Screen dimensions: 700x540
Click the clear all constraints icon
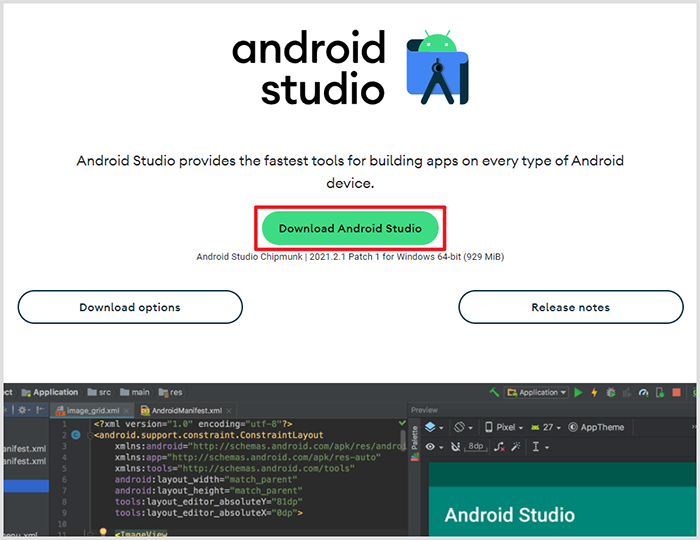click(499, 447)
